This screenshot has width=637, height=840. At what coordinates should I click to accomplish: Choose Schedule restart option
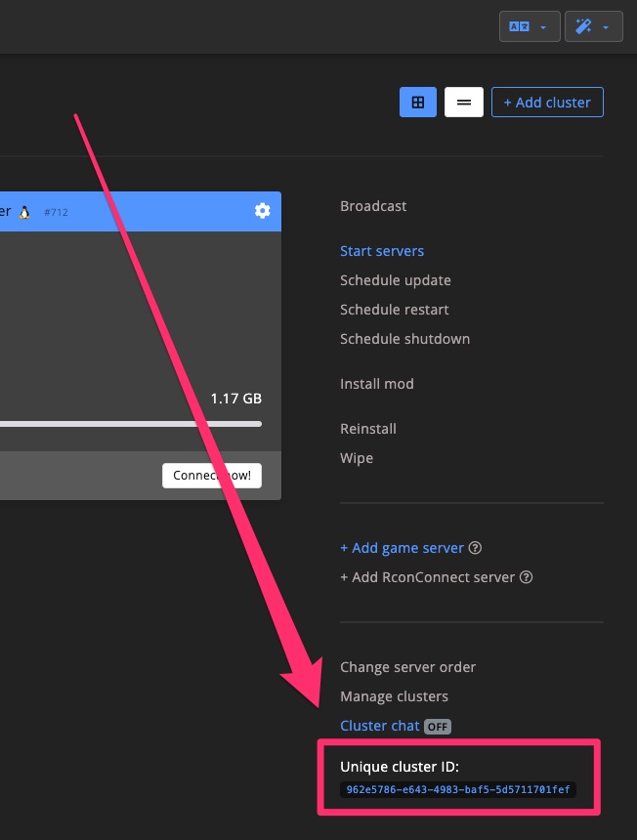(x=395, y=310)
